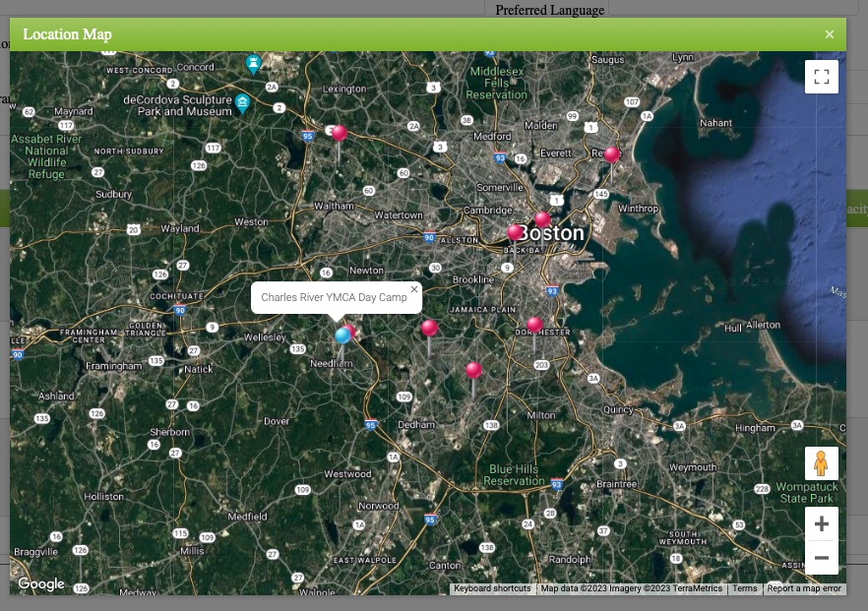Close the Charles River YMCA info popup
Screen dimensions: 868x611
tap(414, 289)
